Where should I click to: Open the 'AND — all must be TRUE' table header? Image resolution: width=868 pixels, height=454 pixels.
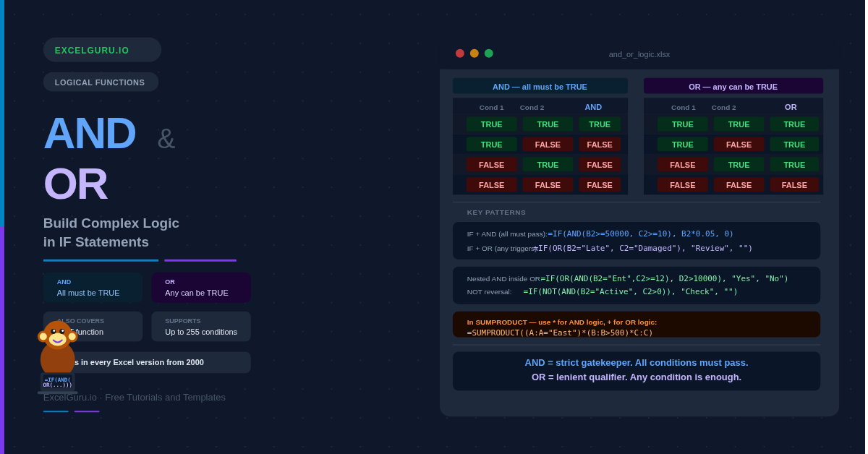540,87
